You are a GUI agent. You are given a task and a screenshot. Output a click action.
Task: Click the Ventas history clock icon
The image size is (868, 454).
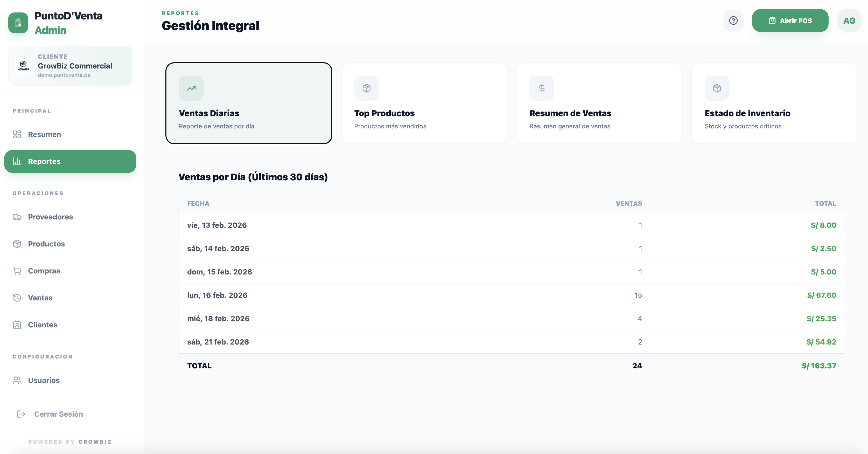tap(17, 298)
